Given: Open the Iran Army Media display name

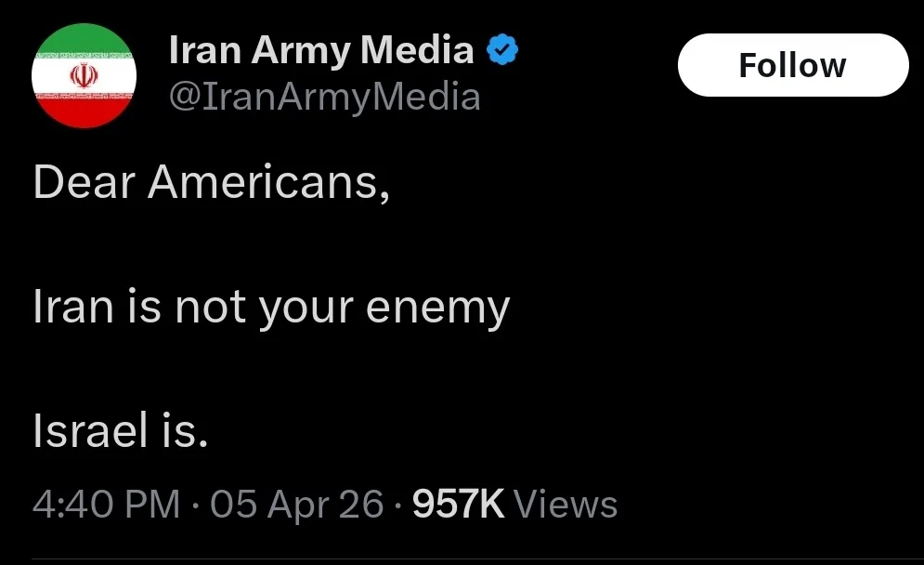Looking at the screenshot, I should tap(321, 51).
